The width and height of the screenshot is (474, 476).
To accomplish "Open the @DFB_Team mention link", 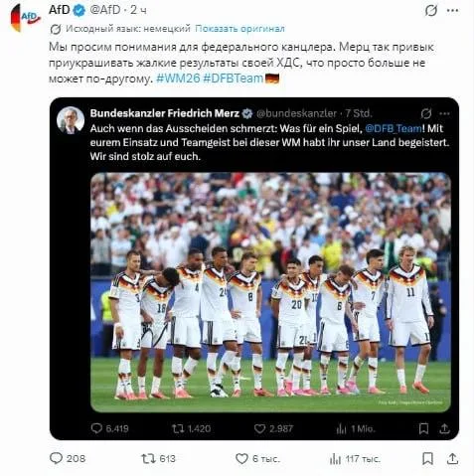I will [x=394, y=128].
